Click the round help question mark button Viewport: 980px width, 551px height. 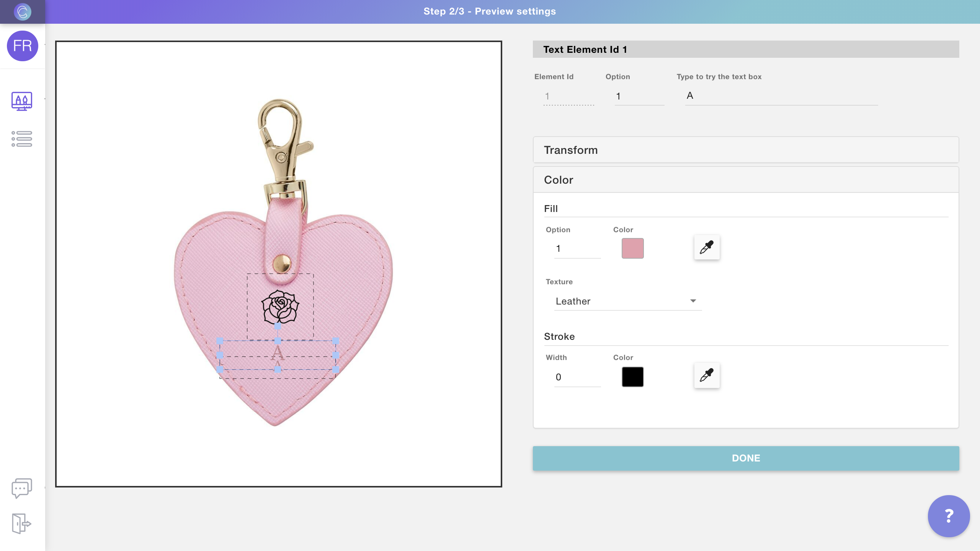pos(949,516)
